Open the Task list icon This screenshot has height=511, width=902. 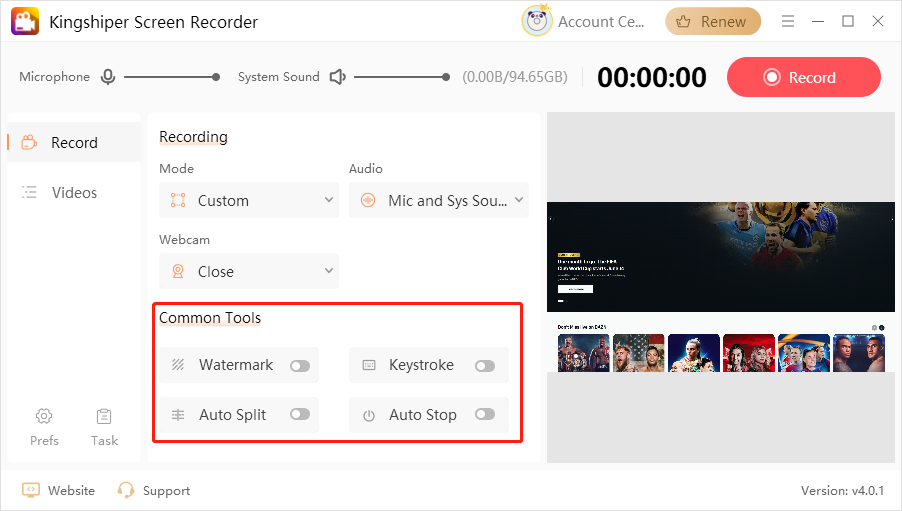point(104,416)
